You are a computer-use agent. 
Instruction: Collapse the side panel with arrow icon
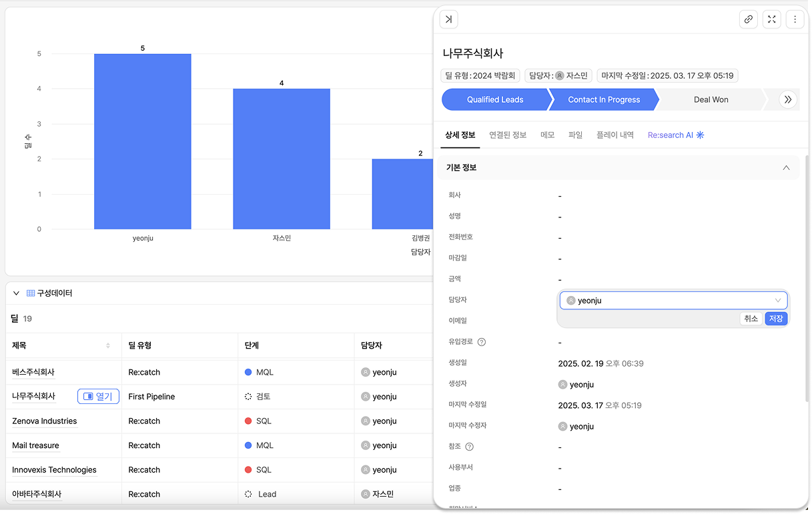(448, 19)
